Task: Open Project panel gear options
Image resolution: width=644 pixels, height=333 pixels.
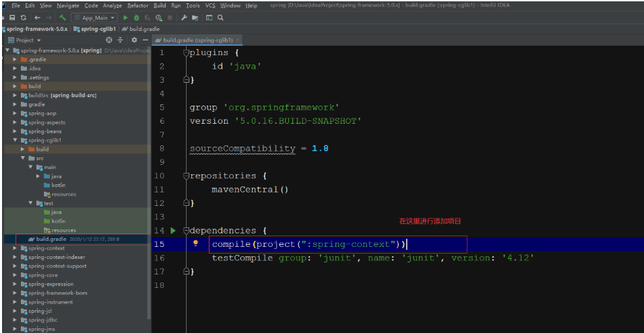Action: pos(134,40)
